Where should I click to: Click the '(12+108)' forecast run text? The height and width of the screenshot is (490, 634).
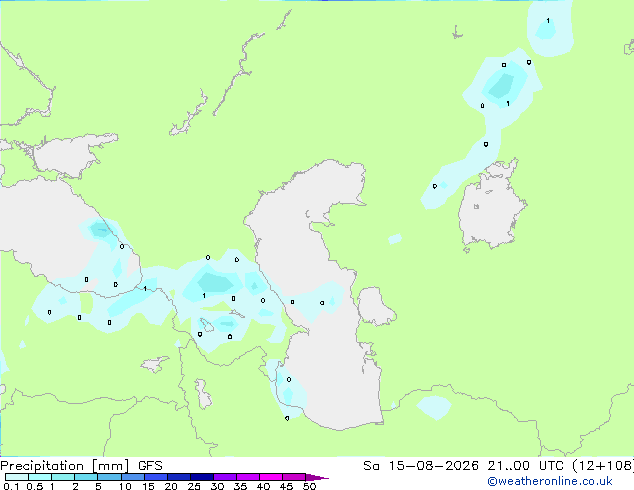point(603,466)
